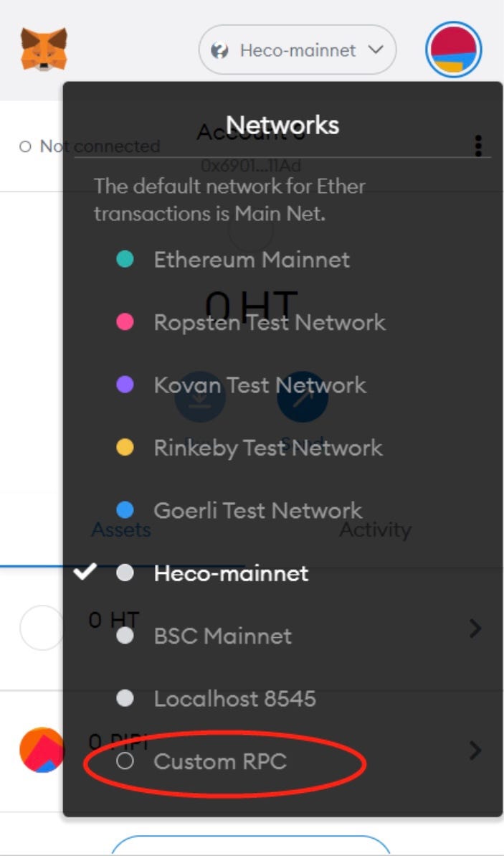This screenshot has height=856, width=504.
Task: Select the Custom RPC radio button
Action: [x=127, y=762]
